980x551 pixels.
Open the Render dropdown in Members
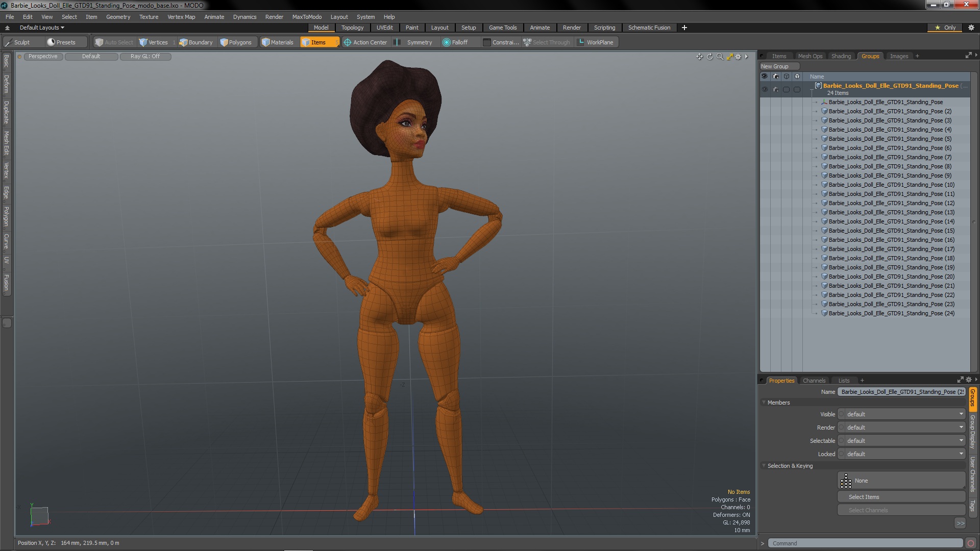(901, 428)
